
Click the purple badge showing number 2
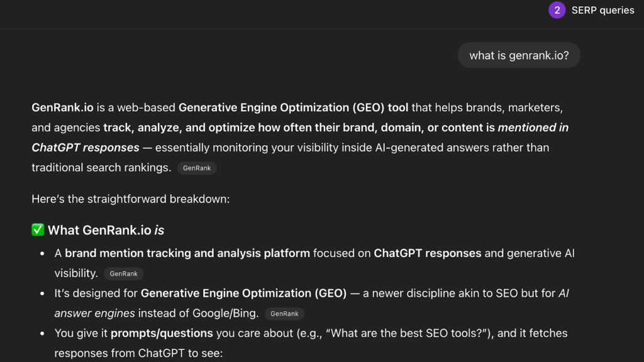click(557, 10)
